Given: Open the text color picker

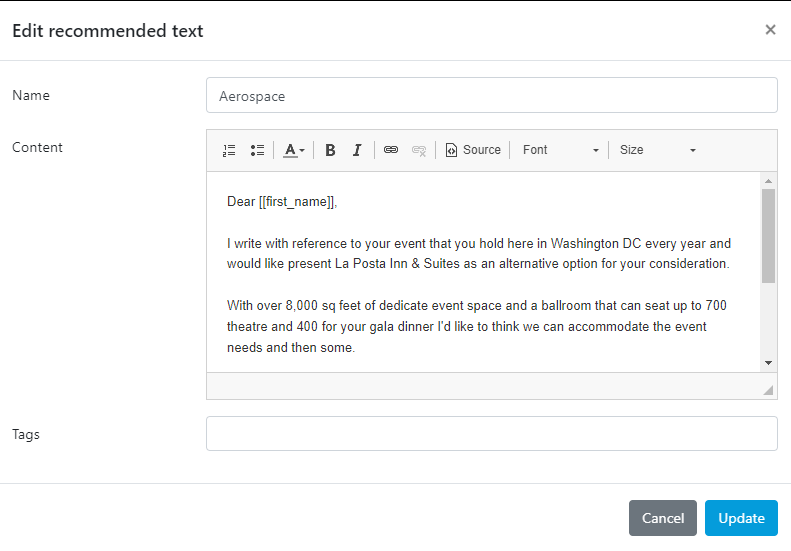Looking at the screenshot, I should (294, 150).
